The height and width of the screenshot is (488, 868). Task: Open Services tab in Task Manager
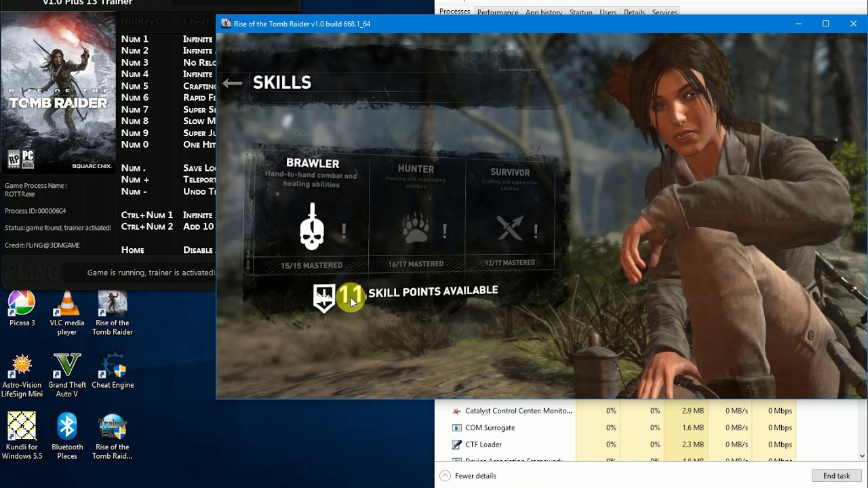point(665,12)
